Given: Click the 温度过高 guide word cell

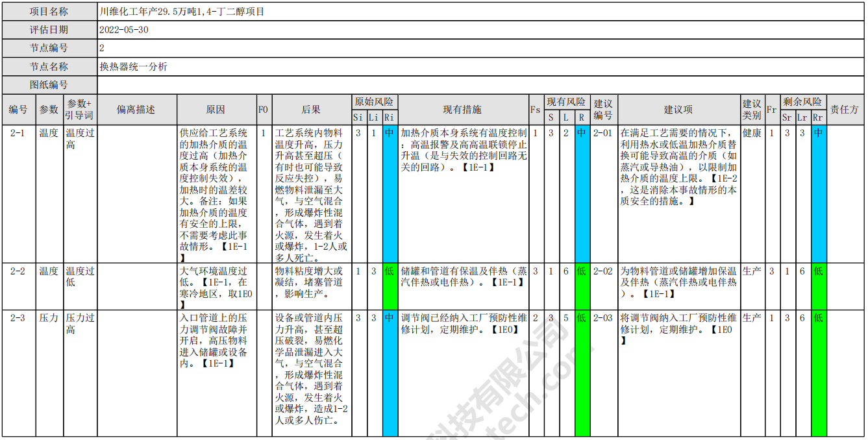Looking at the screenshot, I should pyautogui.click(x=79, y=194).
